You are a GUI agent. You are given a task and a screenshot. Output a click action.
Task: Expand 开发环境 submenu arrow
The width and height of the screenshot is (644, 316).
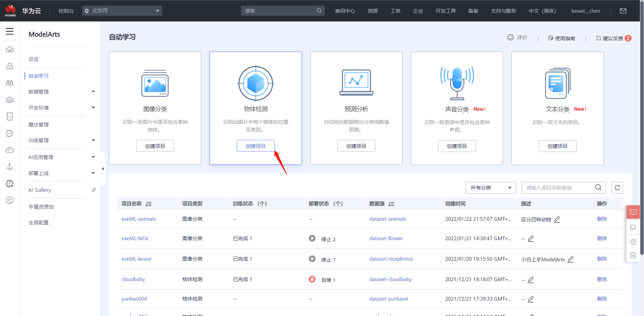(x=93, y=108)
